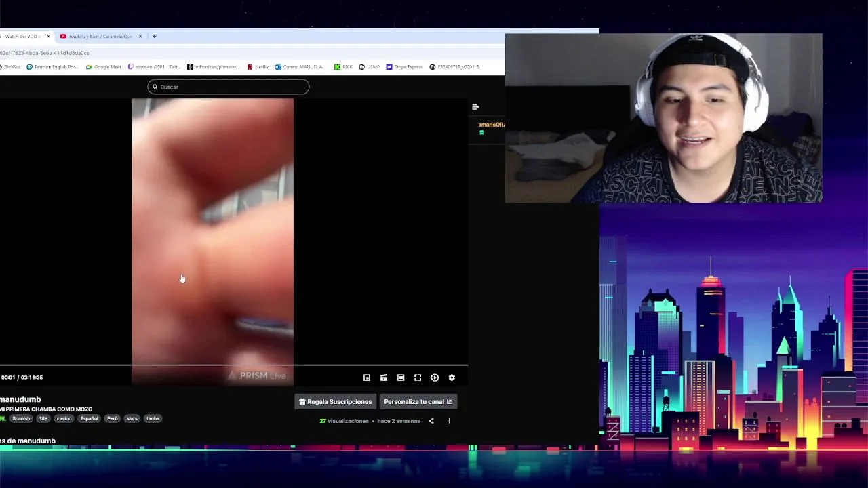Click Regala Suscripciones button

tap(336, 402)
